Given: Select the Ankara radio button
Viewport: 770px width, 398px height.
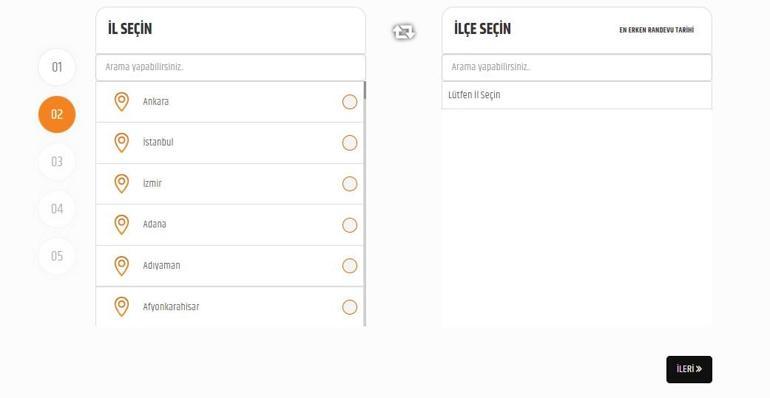Looking at the screenshot, I should click(350, 102).
